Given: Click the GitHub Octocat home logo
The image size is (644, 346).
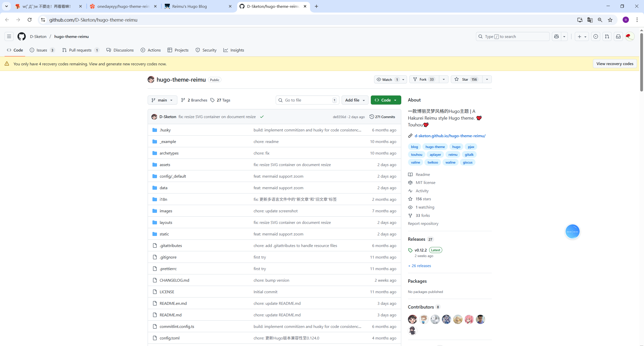Looking at the screenshot, I should (22, 36).
